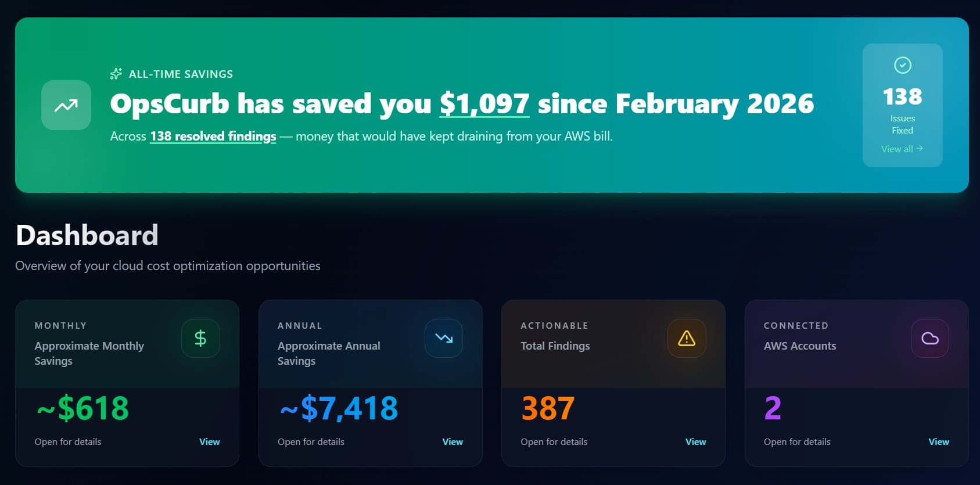Expand Monthly Savings via Open for details
Image resolution: width=980 pixels, height=485 pixels.
(67, 441)
